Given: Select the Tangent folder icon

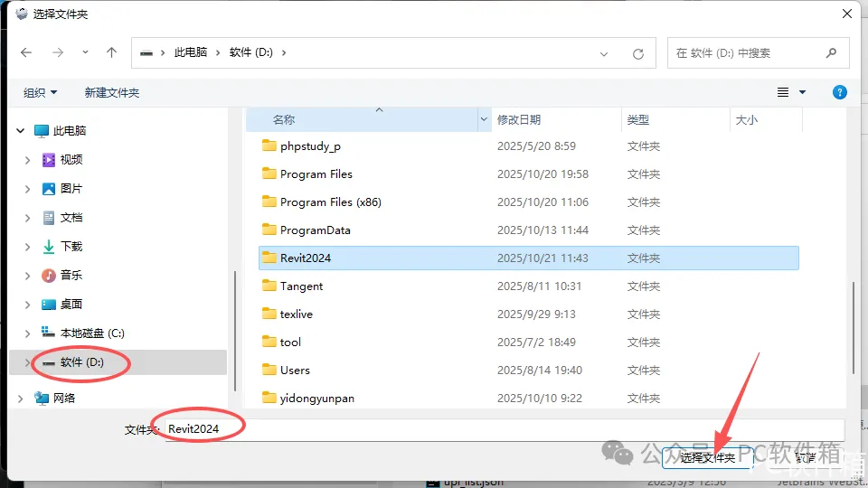Looking at the screenshot, I should click(269, 286).
